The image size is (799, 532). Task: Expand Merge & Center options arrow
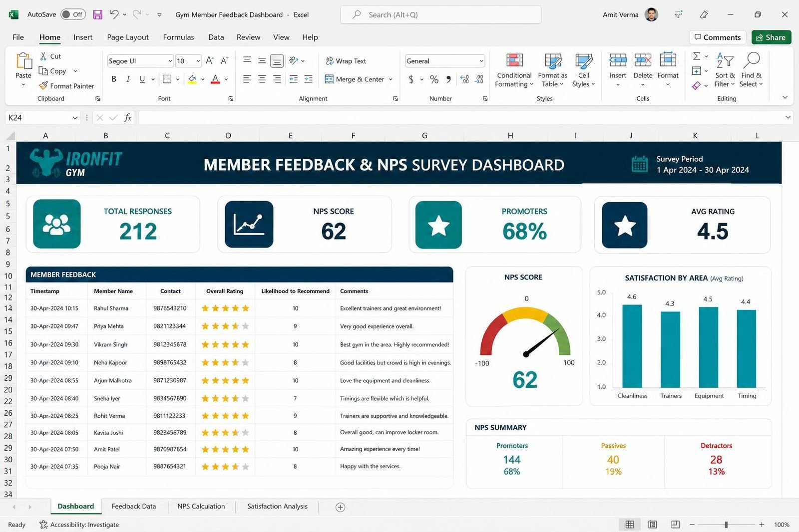[x=391, y=79]
